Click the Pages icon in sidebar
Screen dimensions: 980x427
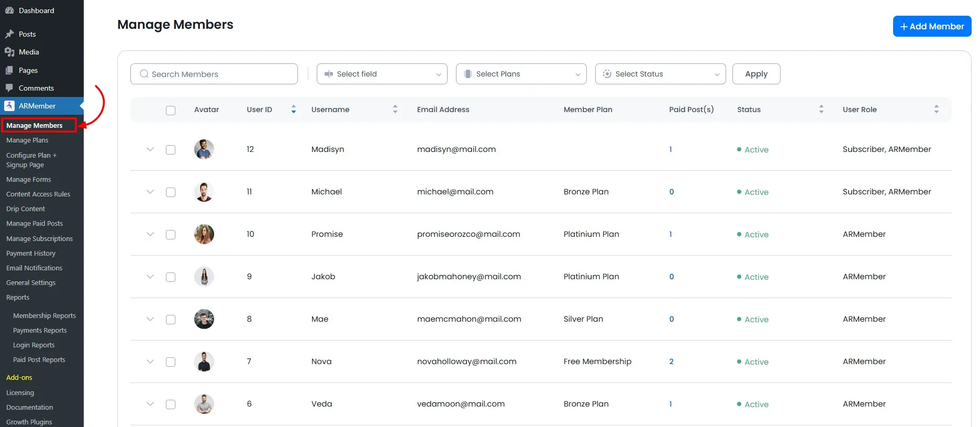(x=9, y=70)
